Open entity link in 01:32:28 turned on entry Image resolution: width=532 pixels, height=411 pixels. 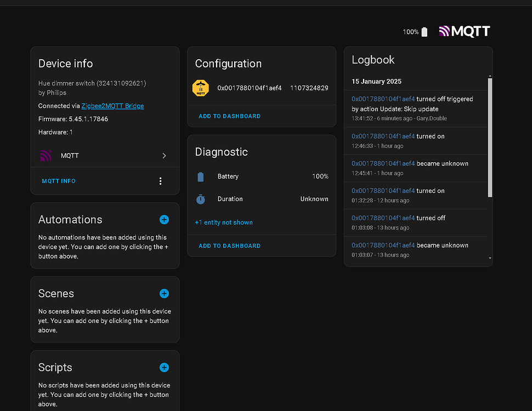click(383, 191)
